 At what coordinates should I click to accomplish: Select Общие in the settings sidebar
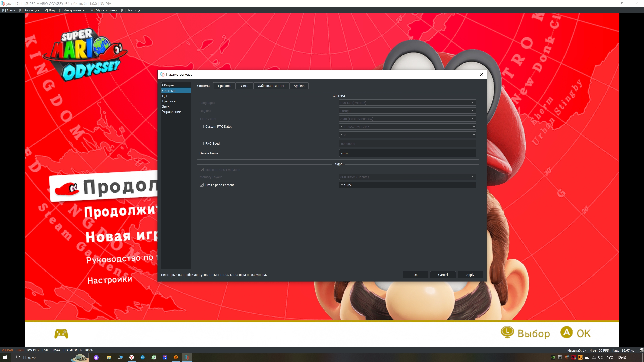(x=176, y=85)
